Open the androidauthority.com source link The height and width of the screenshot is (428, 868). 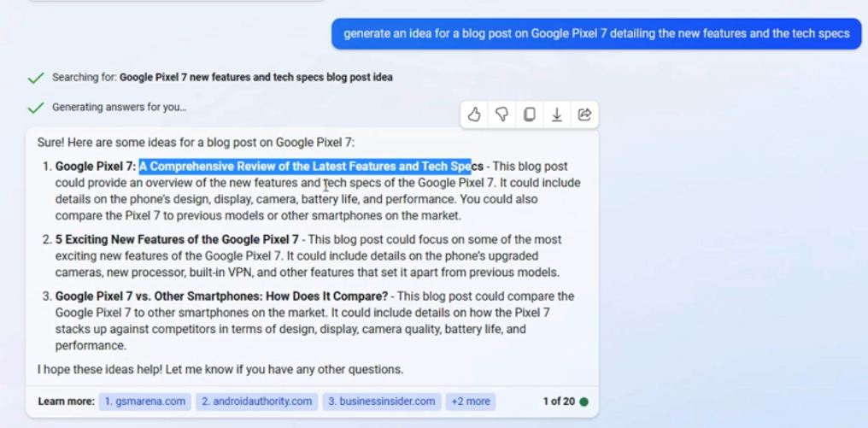256,402
